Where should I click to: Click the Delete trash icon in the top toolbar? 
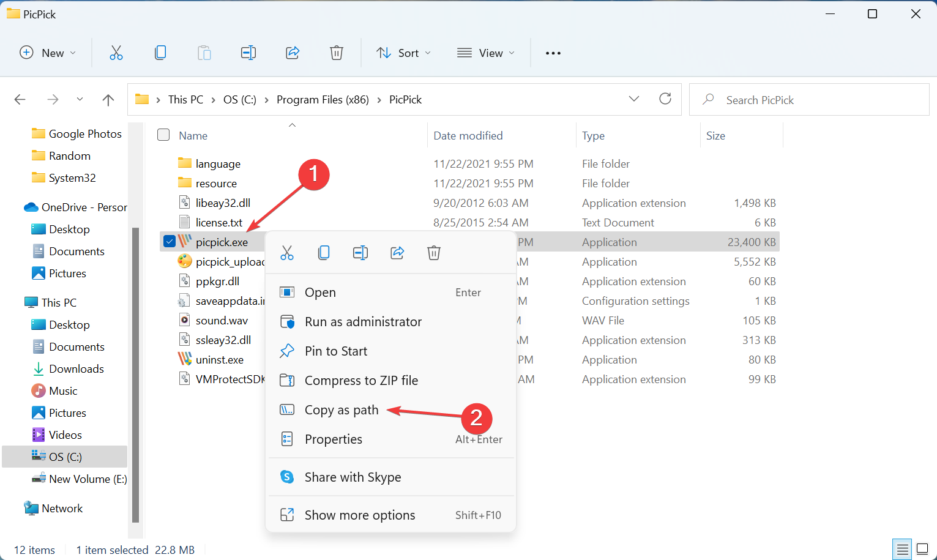(337, 53)
